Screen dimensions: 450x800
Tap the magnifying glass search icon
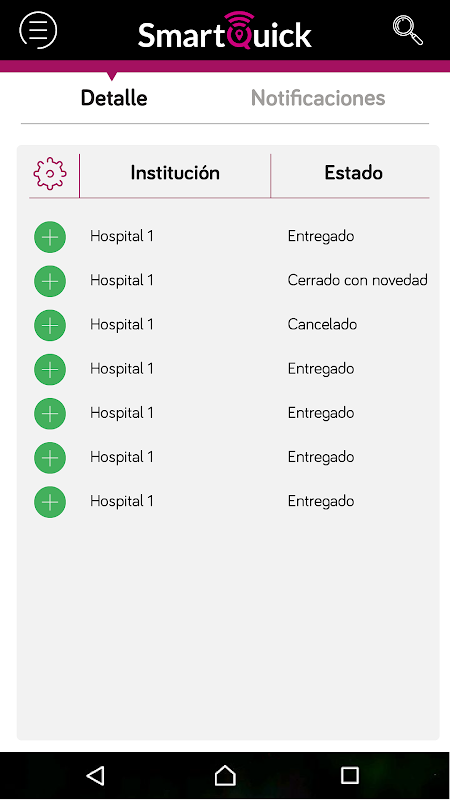coord(408,30)
